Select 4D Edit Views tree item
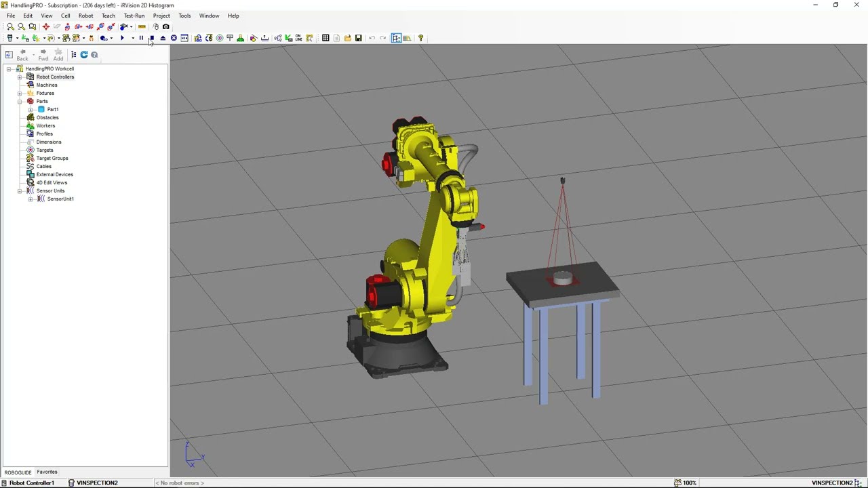Screen dimensions: 868x488 [x=52, y=182]
